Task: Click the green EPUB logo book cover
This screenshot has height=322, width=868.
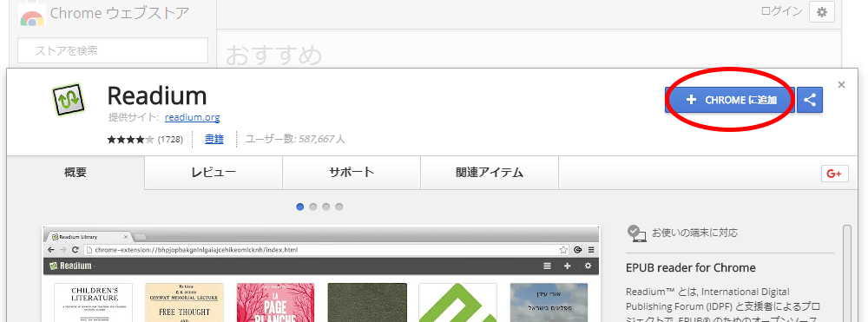Action: pyautogui.click(x=457, y=303)
